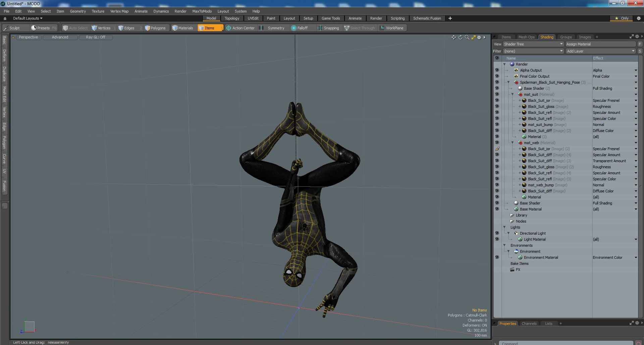Viewport: 644px width, 345px height.
Task: Open the Default Layouts dropdown
Action: [28, 18]
